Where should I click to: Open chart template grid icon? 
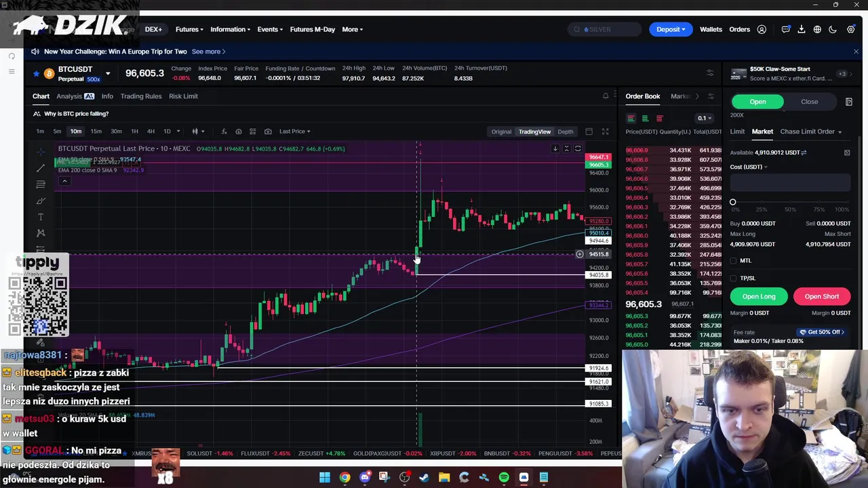click(252, 131)
